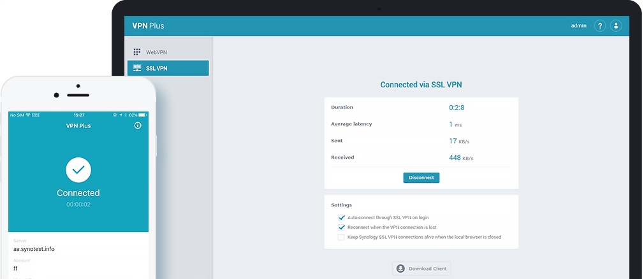
Task: Toggle Auto-connect through SSL VPN on login
Action: pos(341,217)
